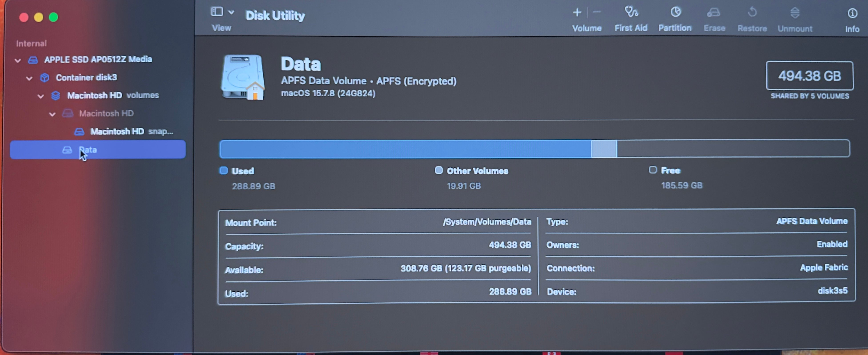Click the Capacity 494.38 GB table value
Viewport: 868px width, 355px height.
click(x=510, y=245)
